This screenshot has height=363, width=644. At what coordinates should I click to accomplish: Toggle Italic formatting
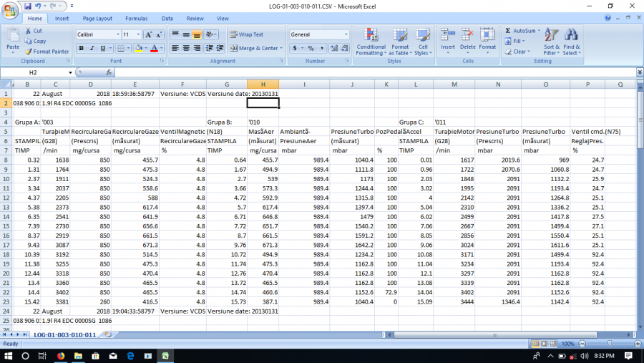(92, 49)
